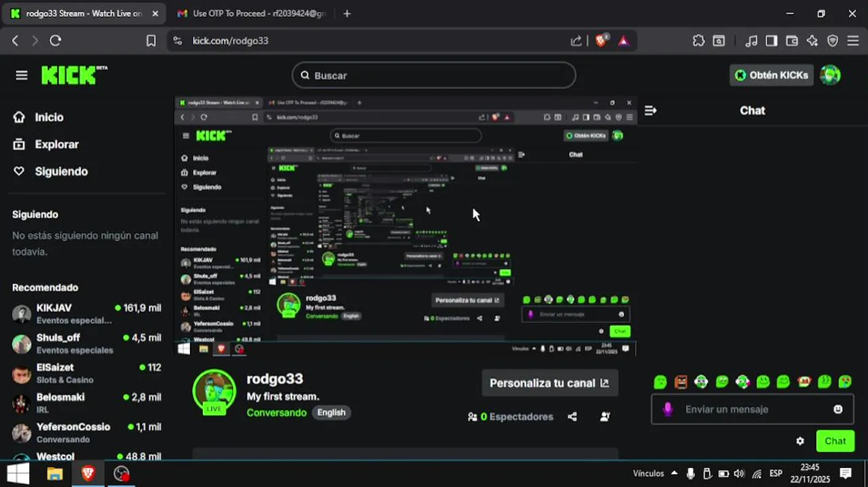Click the Personaliza tu canal button
Viewport: 868px width, 487px height.
pyautogui.click(x=550, y=383)
